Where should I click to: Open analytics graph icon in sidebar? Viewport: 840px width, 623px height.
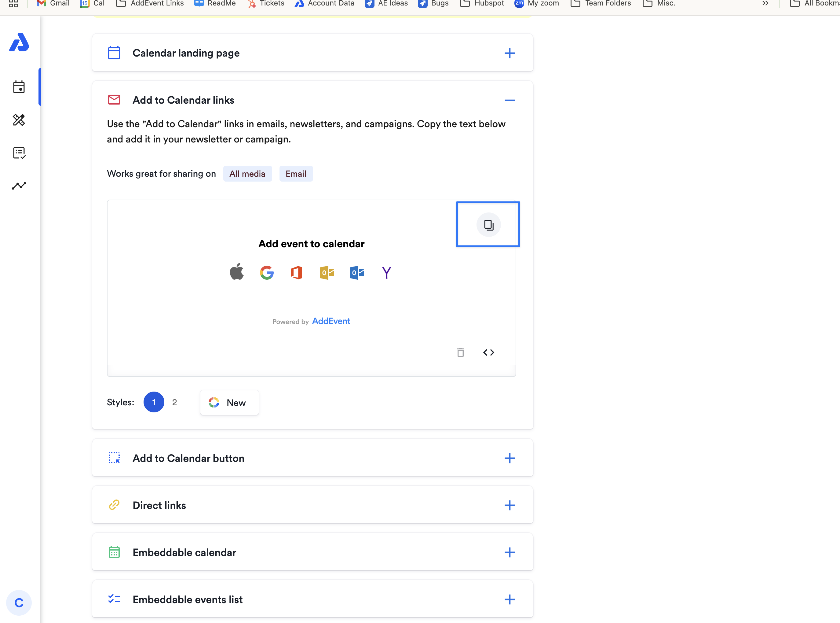pyautogui.click(x=19, y=186)
